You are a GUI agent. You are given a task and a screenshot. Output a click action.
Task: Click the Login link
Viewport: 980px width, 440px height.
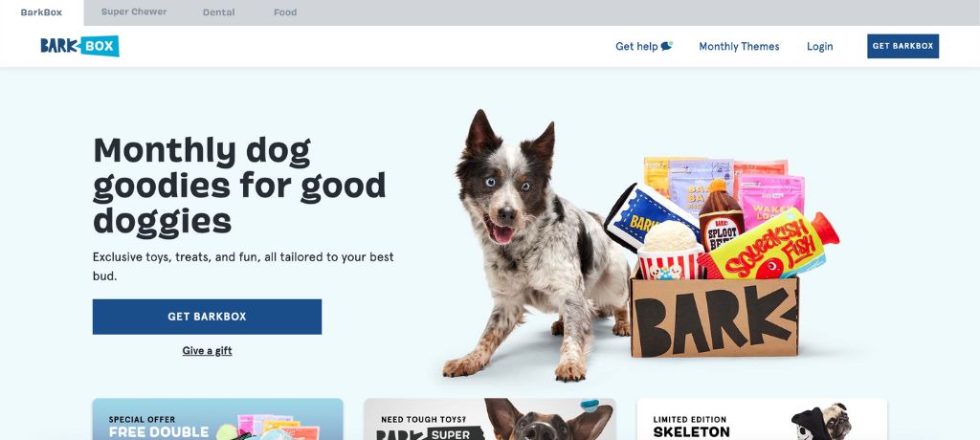tap(819, 46)
